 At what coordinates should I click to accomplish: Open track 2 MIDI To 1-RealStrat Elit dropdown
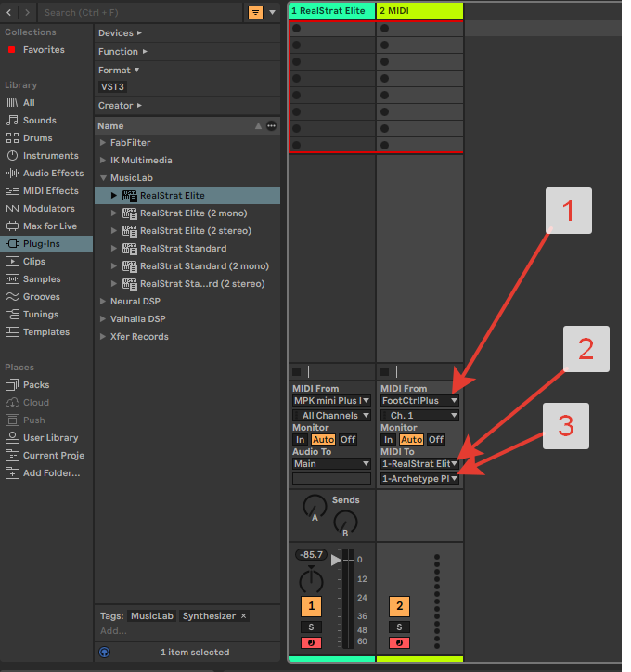(419, 464)
